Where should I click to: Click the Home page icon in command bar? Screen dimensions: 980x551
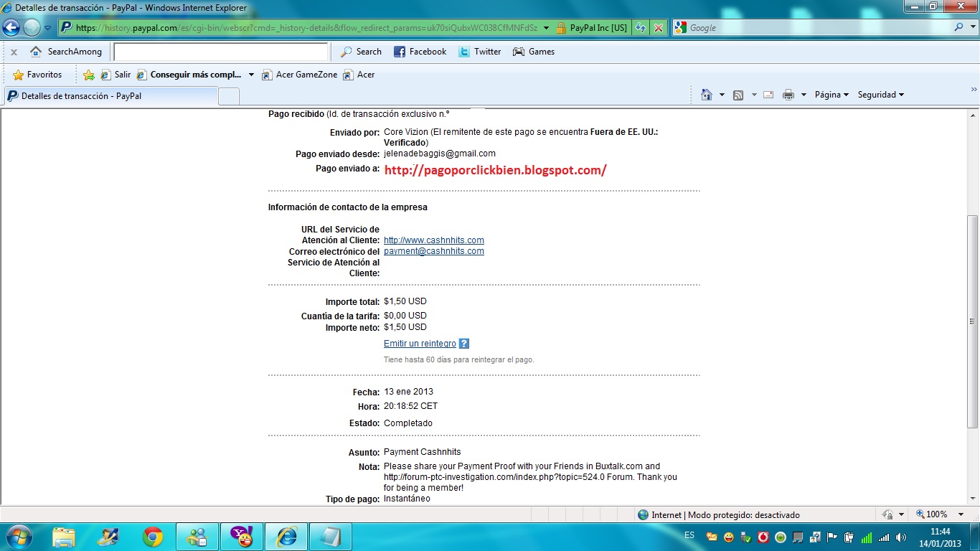(x=707, y=95)
